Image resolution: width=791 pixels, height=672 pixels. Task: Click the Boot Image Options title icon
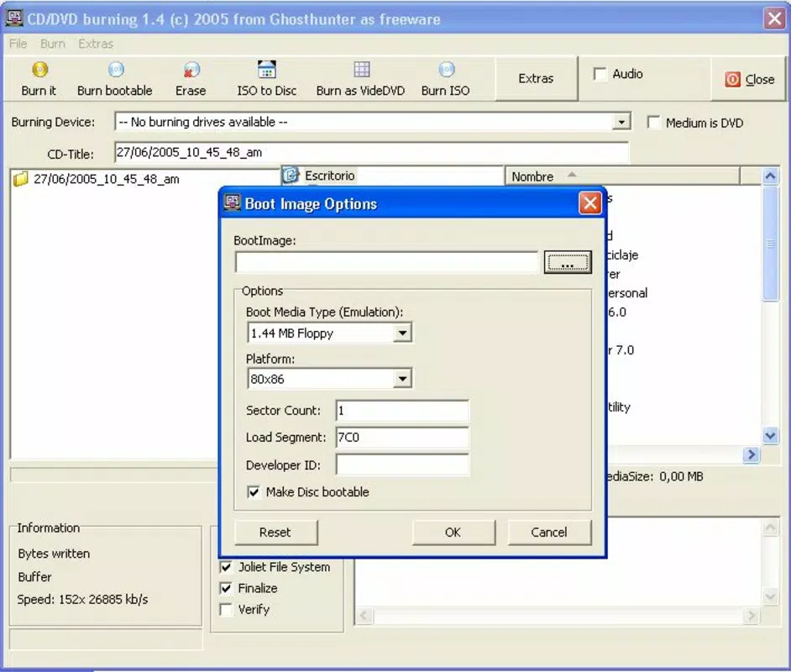(232, 202)
